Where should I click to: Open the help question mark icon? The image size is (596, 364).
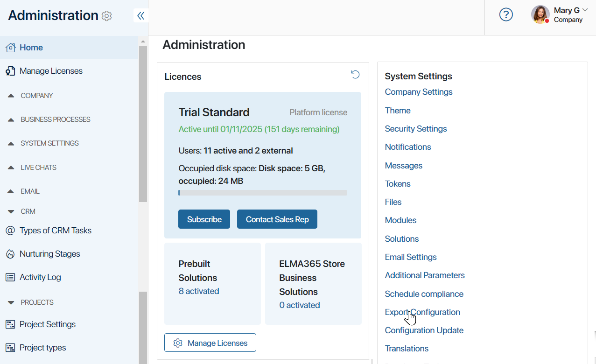(x=506, y=14)
